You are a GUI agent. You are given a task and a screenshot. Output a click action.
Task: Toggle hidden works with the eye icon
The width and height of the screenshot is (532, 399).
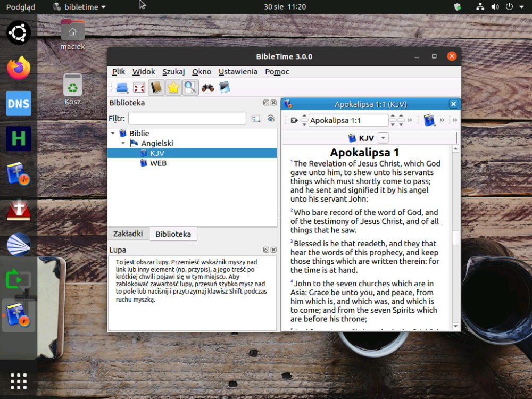(271, 119)
